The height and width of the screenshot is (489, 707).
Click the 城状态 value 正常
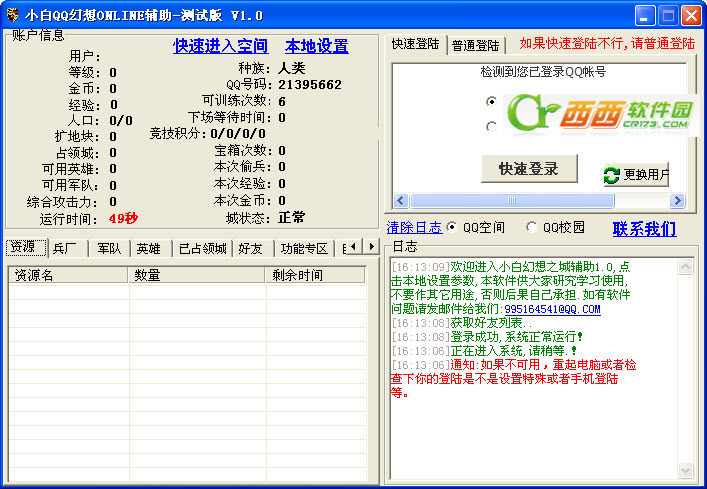[292, 218]
